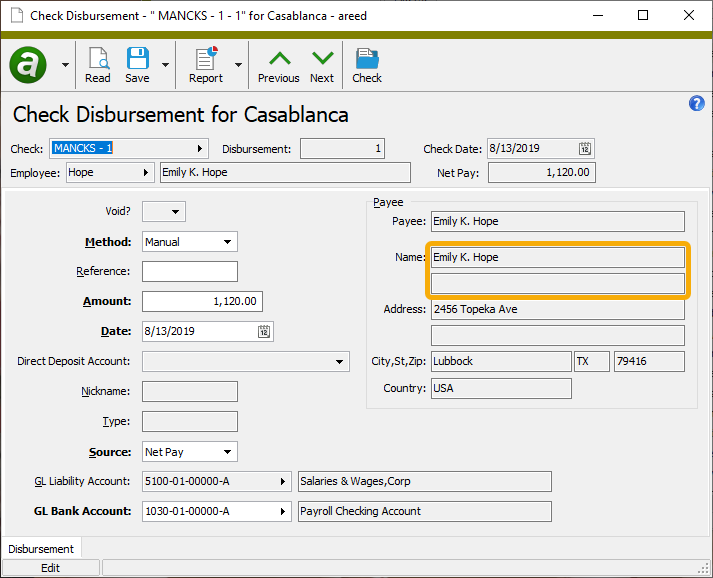Viewport: 713px width, 578px height.
Task: Open calendar picker in Date field
Action: coord(264,332)
